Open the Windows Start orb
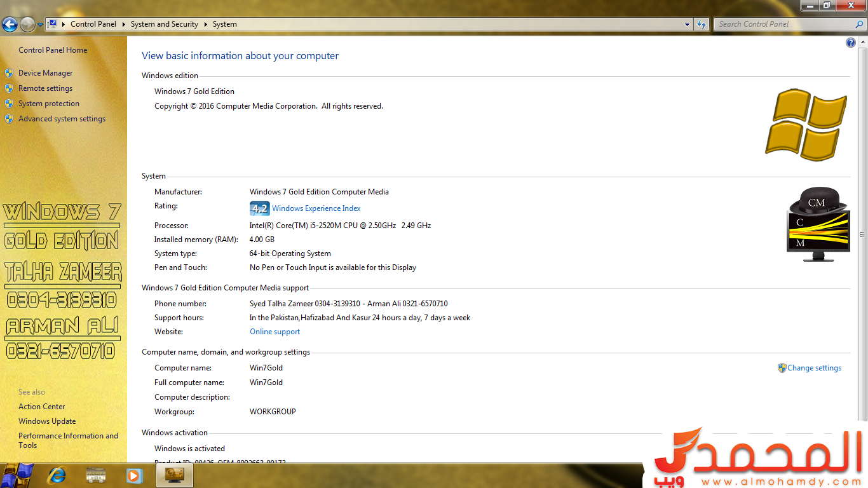Viewport: 868px width, 488px height. click(x=18, y=475)
